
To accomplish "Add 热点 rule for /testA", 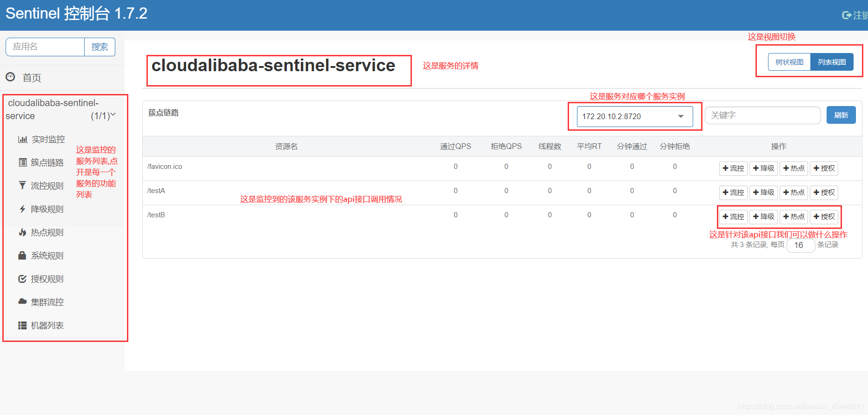I will pos(794,193).
